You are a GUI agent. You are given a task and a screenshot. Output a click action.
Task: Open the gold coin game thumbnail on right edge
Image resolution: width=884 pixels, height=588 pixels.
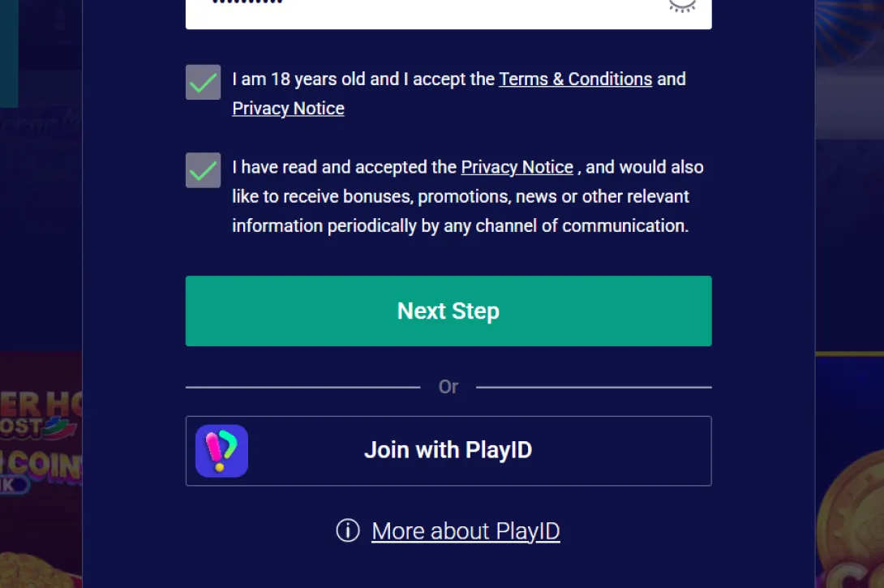850,472
